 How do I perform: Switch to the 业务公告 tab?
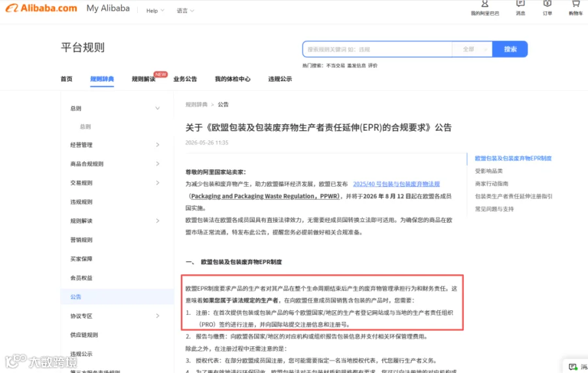(x=185, y=79)
